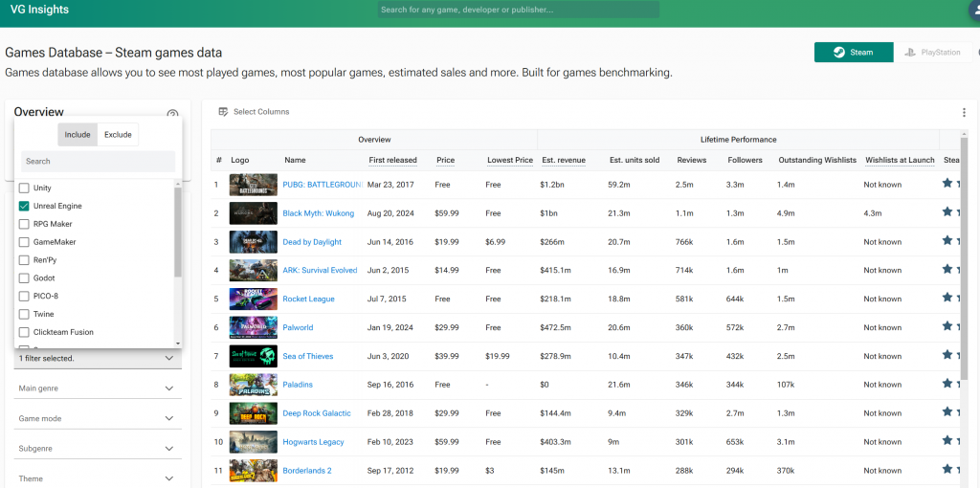Check the Unity engine checkbox
Viewport: 980px width, 488px height.
[x=24, y=189]
